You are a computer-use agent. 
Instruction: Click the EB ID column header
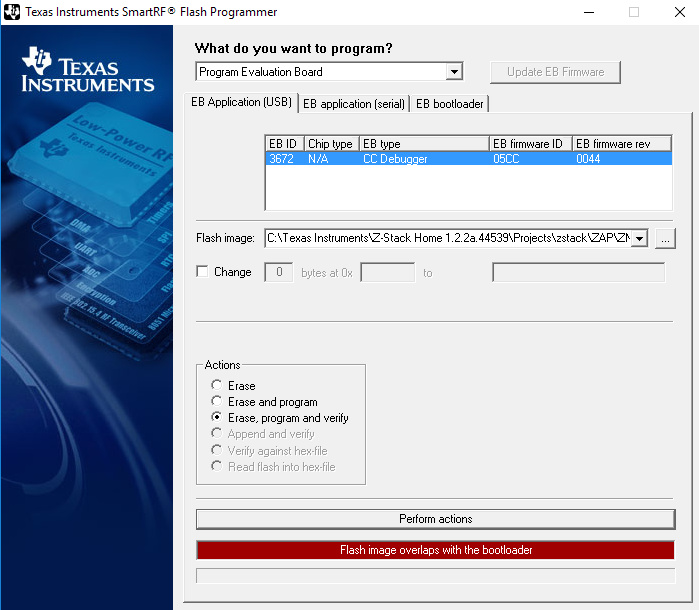point(284,144)
